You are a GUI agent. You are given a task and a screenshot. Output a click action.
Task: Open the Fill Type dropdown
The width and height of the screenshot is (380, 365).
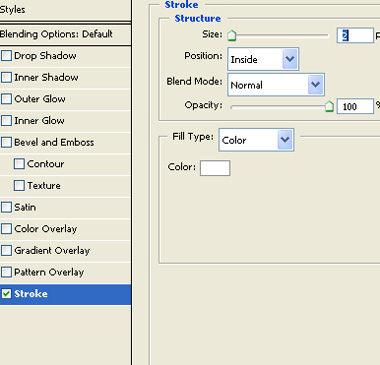click(256, 140)
